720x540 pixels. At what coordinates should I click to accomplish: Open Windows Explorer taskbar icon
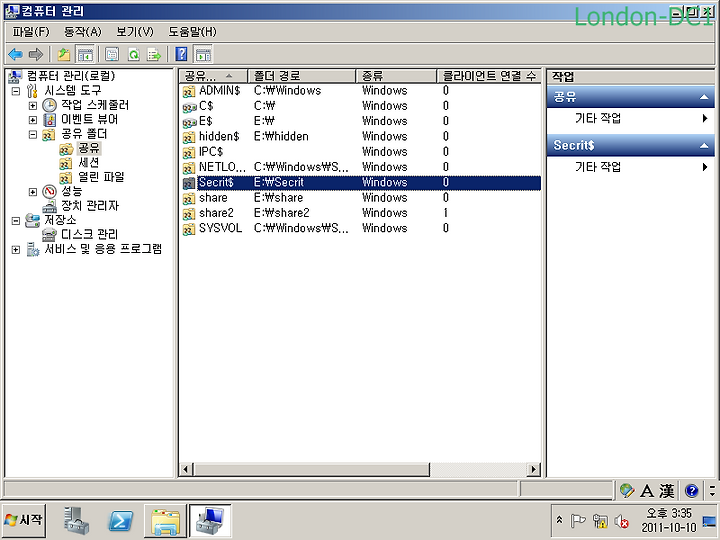pos(165,521)
